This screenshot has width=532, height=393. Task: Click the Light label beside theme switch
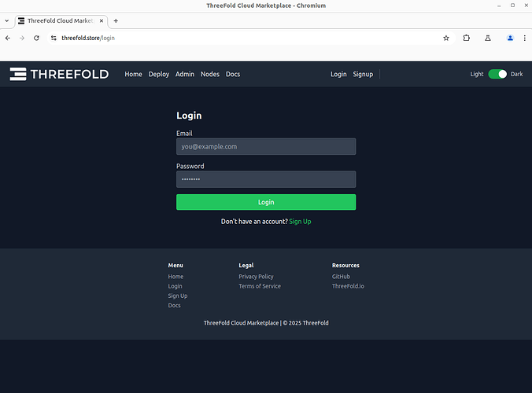(x=476, y=74)
